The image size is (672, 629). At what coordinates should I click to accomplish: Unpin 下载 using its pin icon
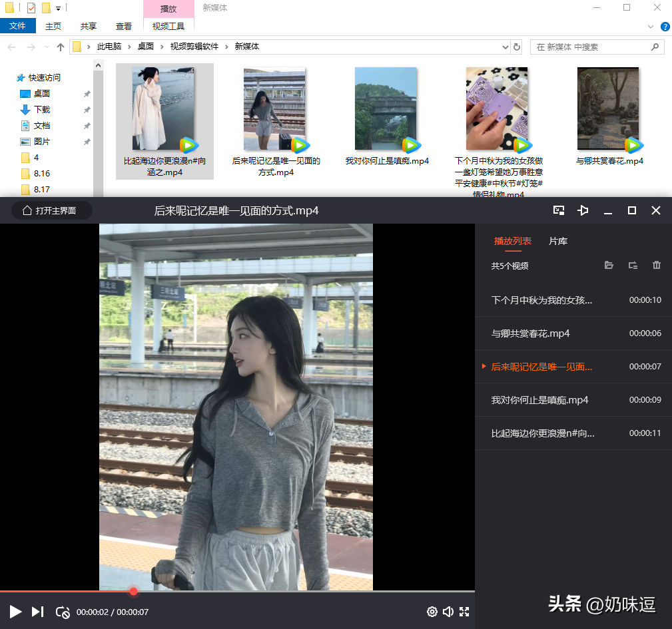pyautogui.click(x=87, y=110)
